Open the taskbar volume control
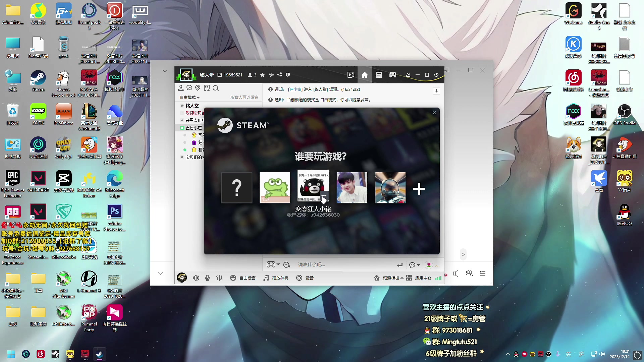 click(x=602, y=354)
